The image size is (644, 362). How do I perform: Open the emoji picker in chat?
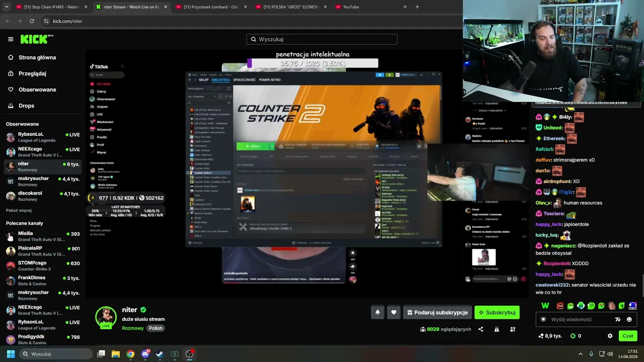coord(629,319)
